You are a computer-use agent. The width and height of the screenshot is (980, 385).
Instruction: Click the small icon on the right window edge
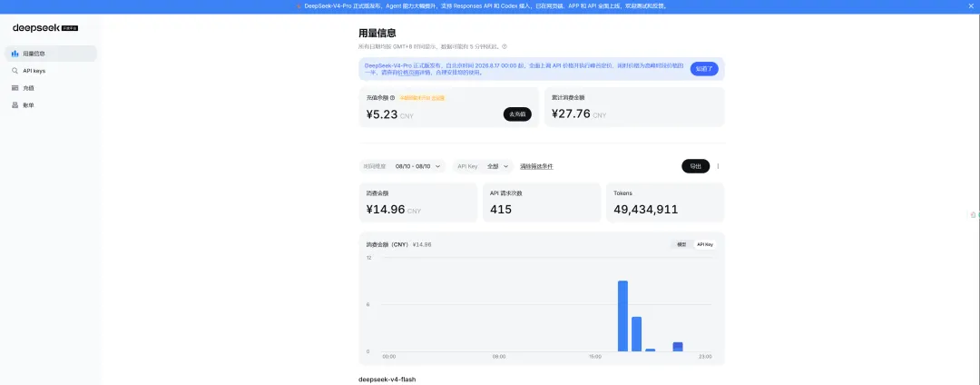(x=973, y=214)
